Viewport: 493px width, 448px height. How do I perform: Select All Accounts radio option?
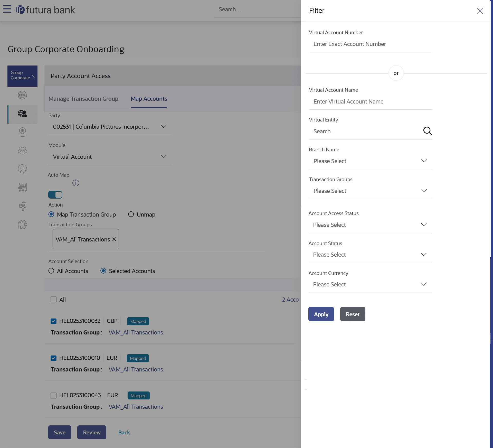click(51, 271)
